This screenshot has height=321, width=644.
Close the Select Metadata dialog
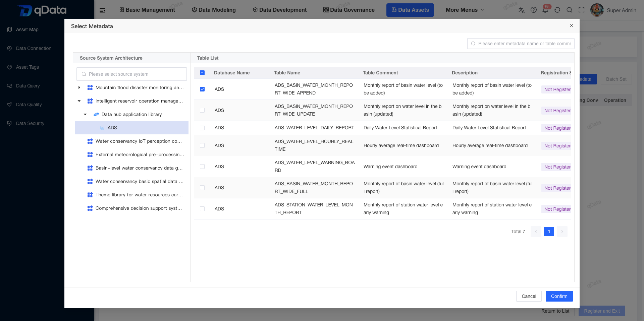click(x=572, y=25)
